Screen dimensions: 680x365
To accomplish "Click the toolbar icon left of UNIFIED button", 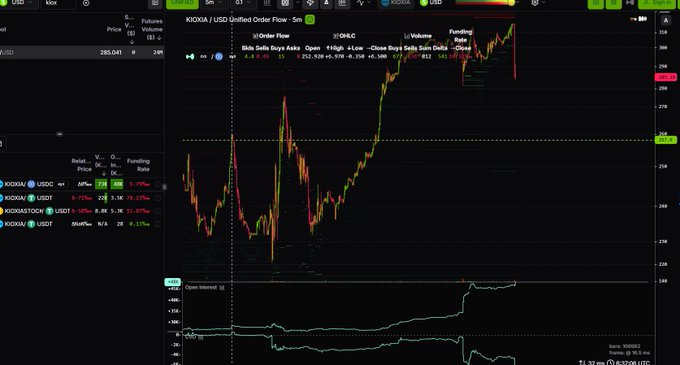I will tap(155, 3).
